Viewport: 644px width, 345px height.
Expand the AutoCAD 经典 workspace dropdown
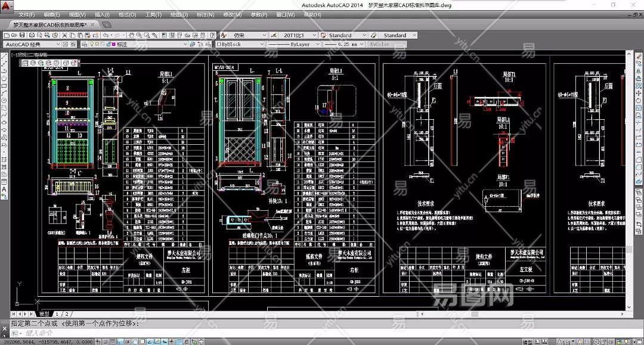click(58, 44)
